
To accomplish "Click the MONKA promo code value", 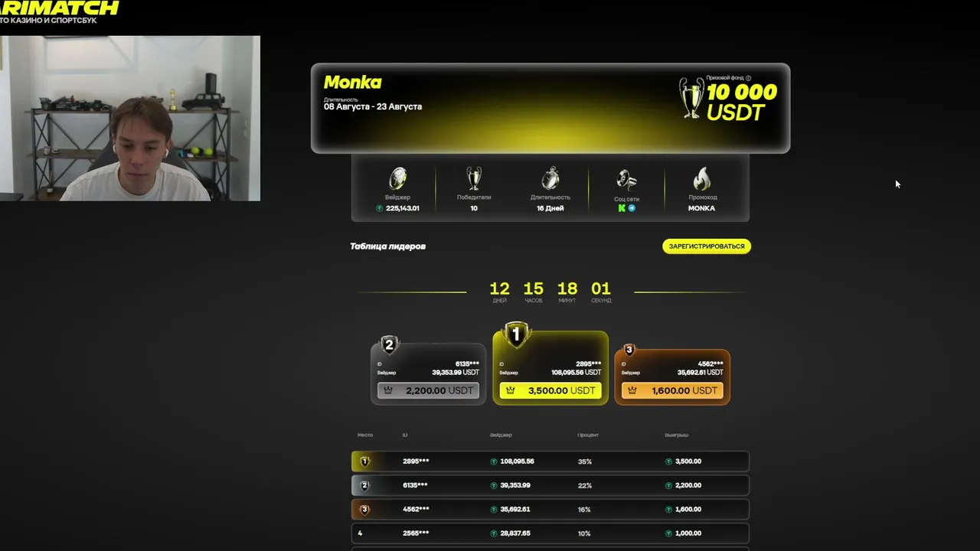I will (x=701, y=208).
